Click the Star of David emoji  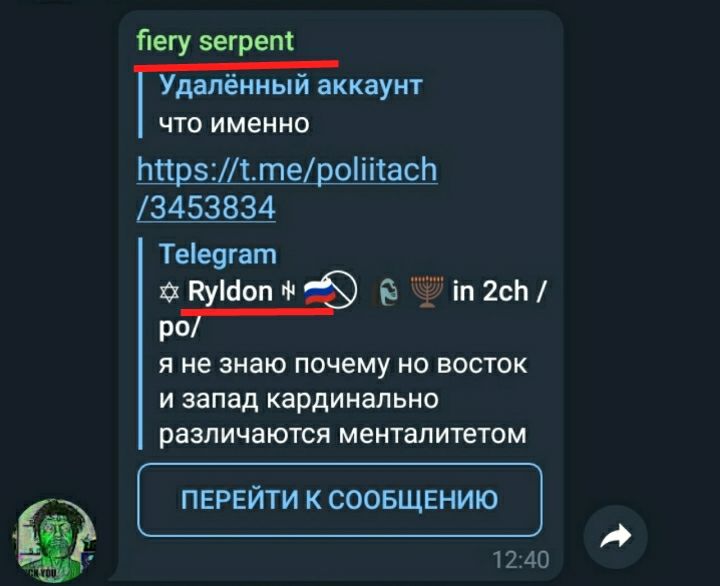[169, 293]
